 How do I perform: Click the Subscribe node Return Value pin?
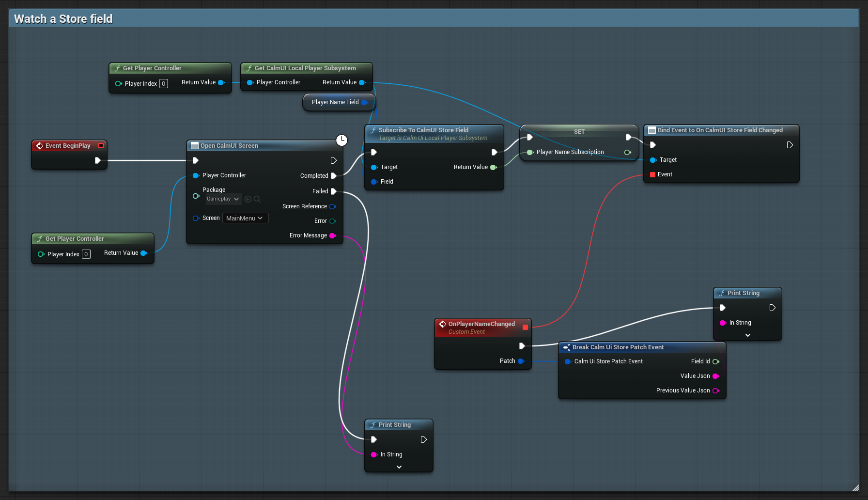coord(494,167)
